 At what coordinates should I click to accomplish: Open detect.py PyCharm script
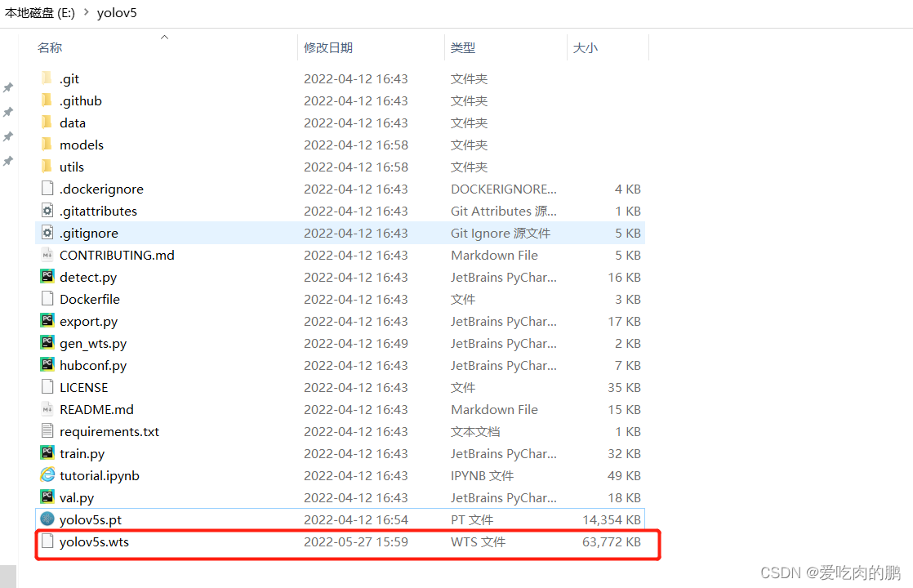[x=47, y=277]
